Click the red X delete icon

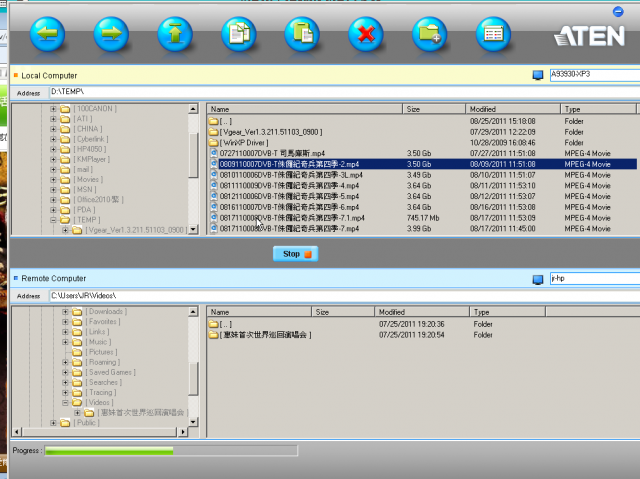[366, 34]
